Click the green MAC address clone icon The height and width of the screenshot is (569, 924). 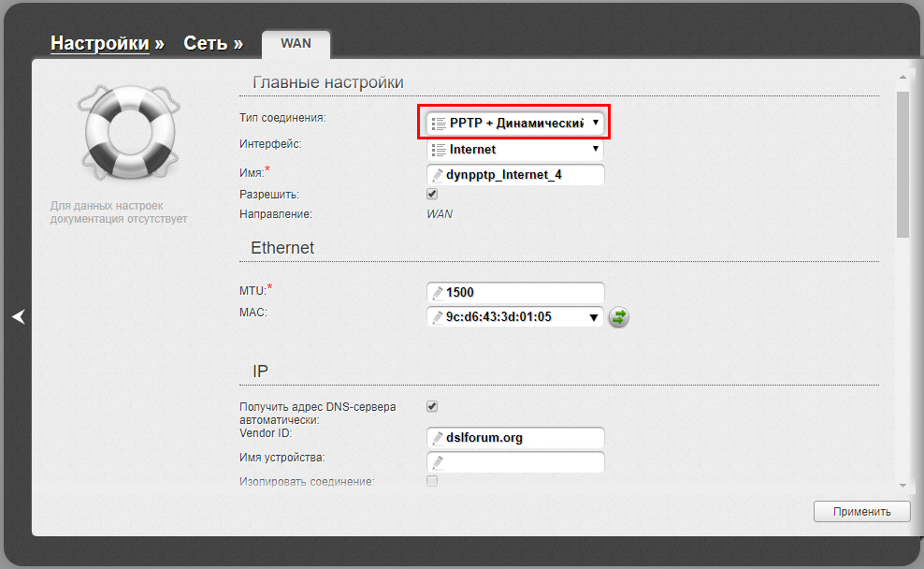[x=618, y=317]
